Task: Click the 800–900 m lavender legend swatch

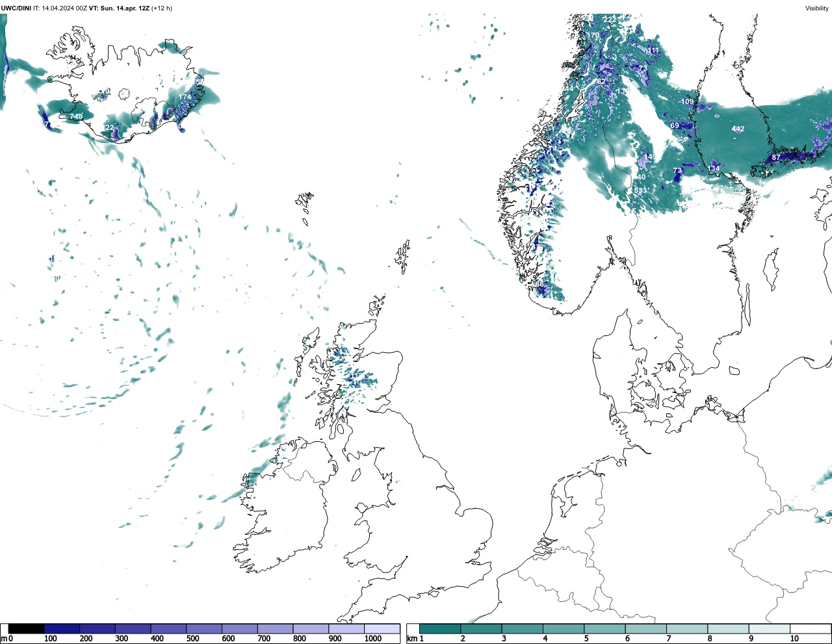Action: (311, 628)
